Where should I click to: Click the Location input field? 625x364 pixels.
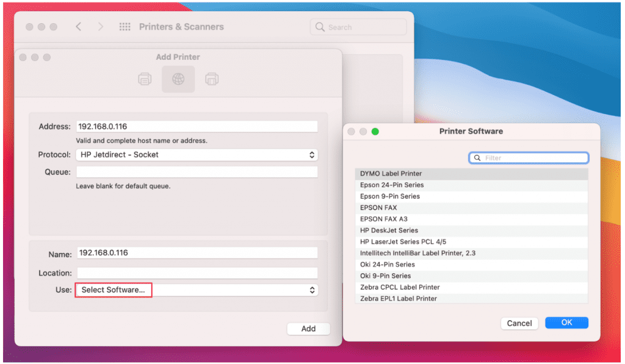pyautogui.click(x=197, y=273)
